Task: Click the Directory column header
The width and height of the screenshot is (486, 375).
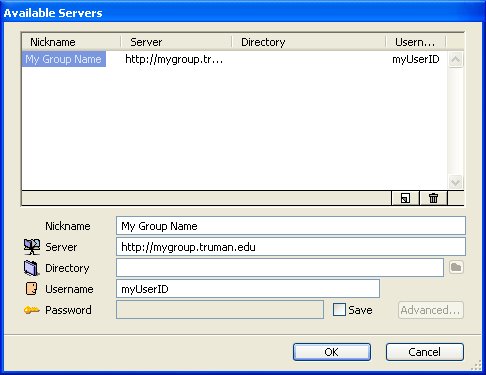Action: (309, 42)
